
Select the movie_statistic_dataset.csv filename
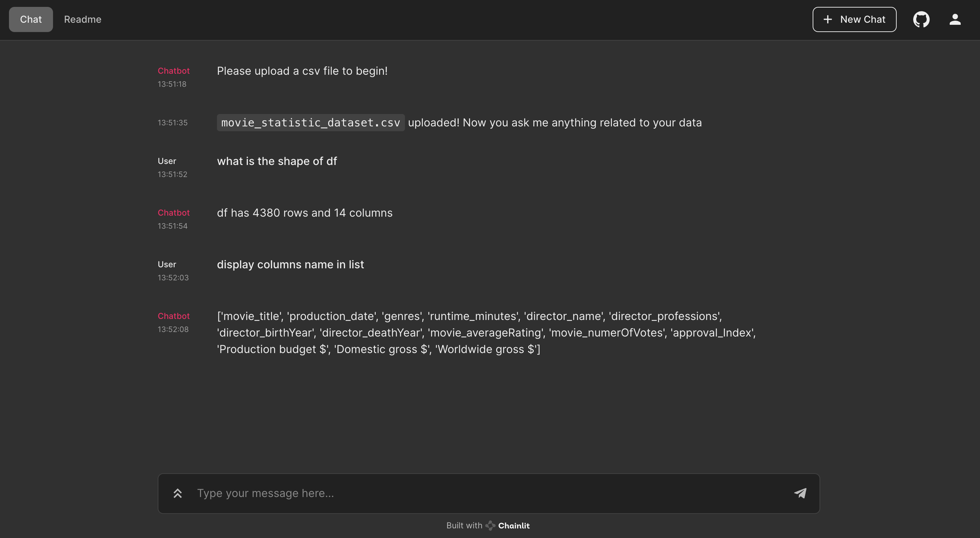point(311,123)
